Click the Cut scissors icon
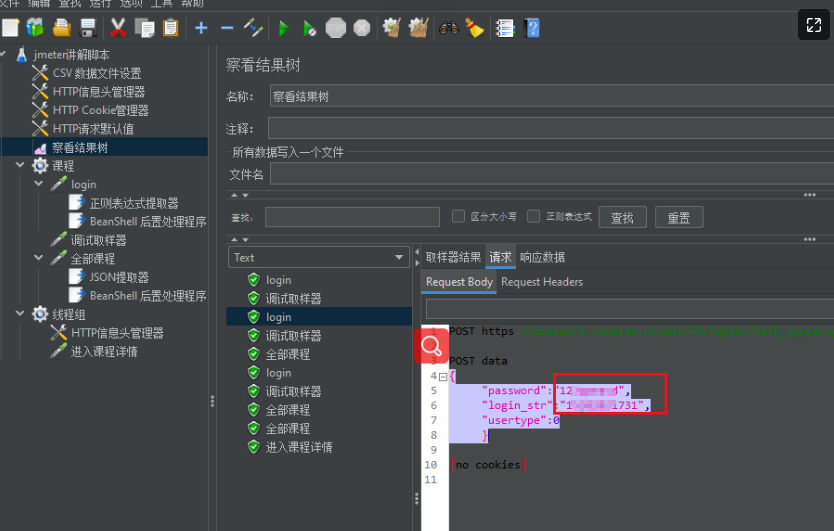Screen dimensions: 834x531 point(118,28)
